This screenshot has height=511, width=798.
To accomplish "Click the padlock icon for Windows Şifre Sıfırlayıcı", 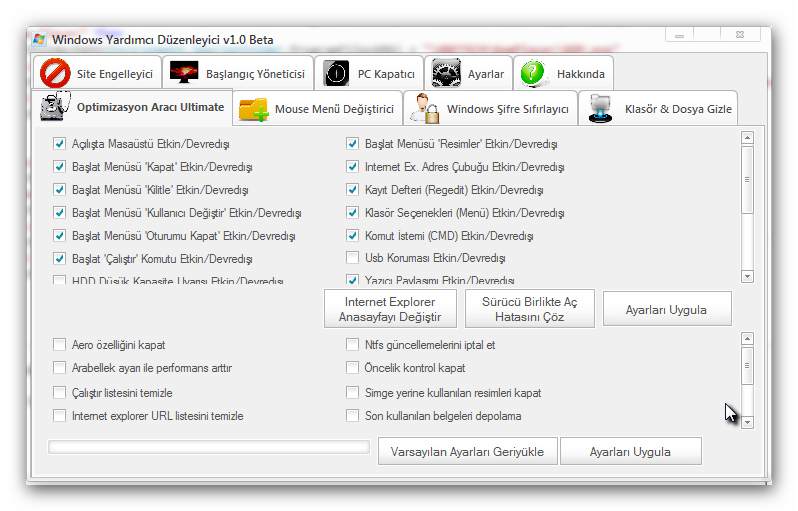I will tap(422, 108).
